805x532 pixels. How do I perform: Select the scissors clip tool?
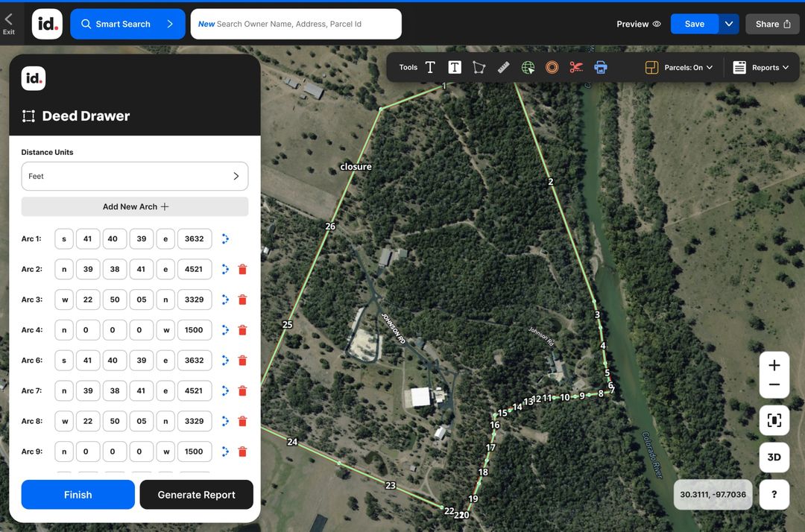[x=575, y=67]
